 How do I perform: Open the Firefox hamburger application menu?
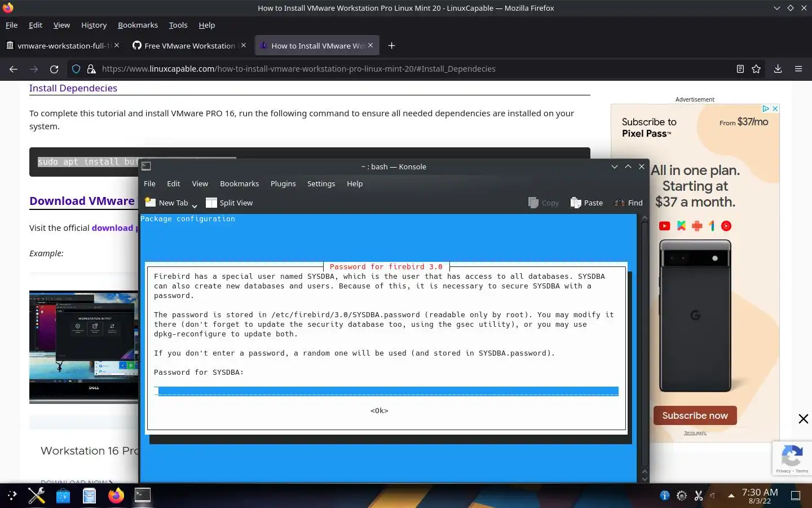pyautogui.click(x=798, y=69)
